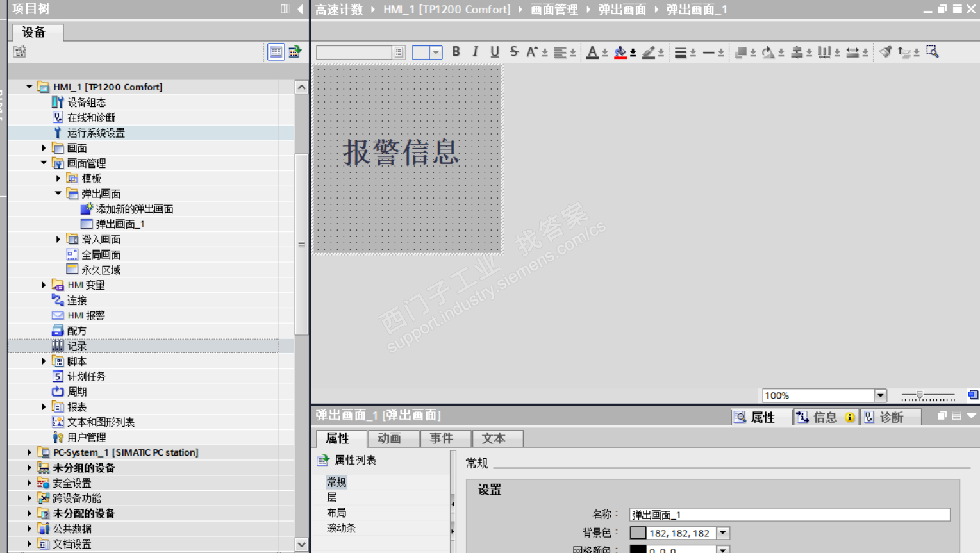
Task: Click the line style icon
Action: click(x=709, y=53)
